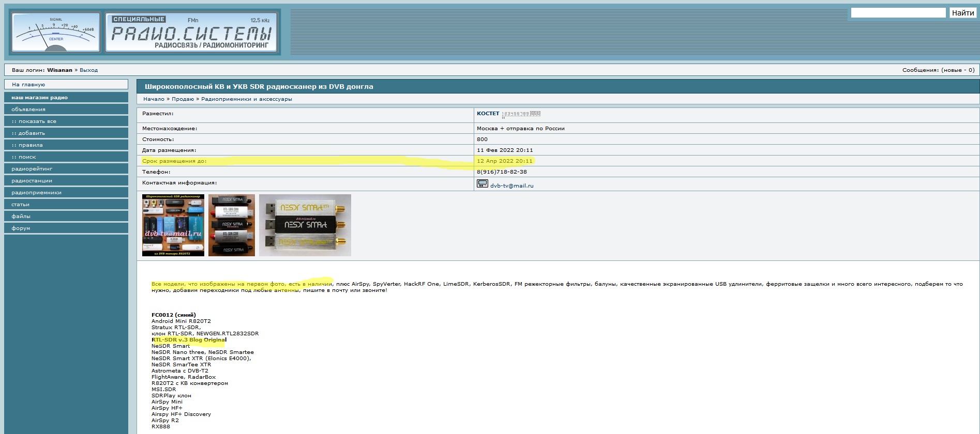Open наш магазин радио menu item
The height and width of the screenshot is (434, 980).
[x=66, y=97]
